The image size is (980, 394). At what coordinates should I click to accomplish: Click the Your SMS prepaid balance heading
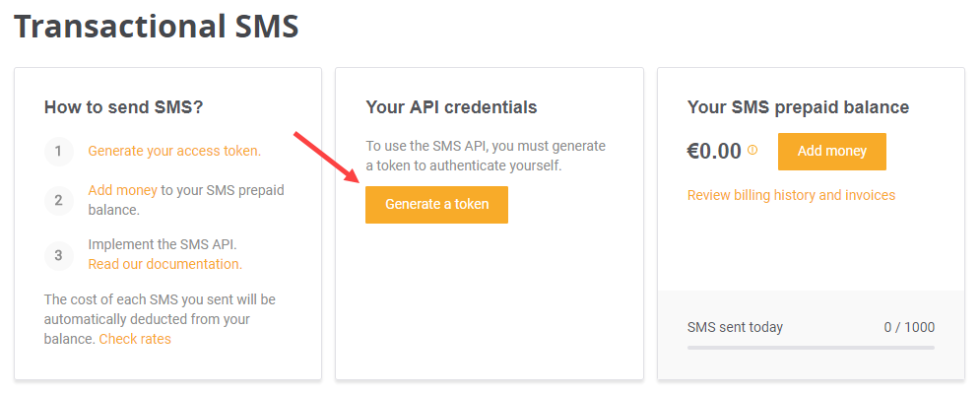(798, 107)
